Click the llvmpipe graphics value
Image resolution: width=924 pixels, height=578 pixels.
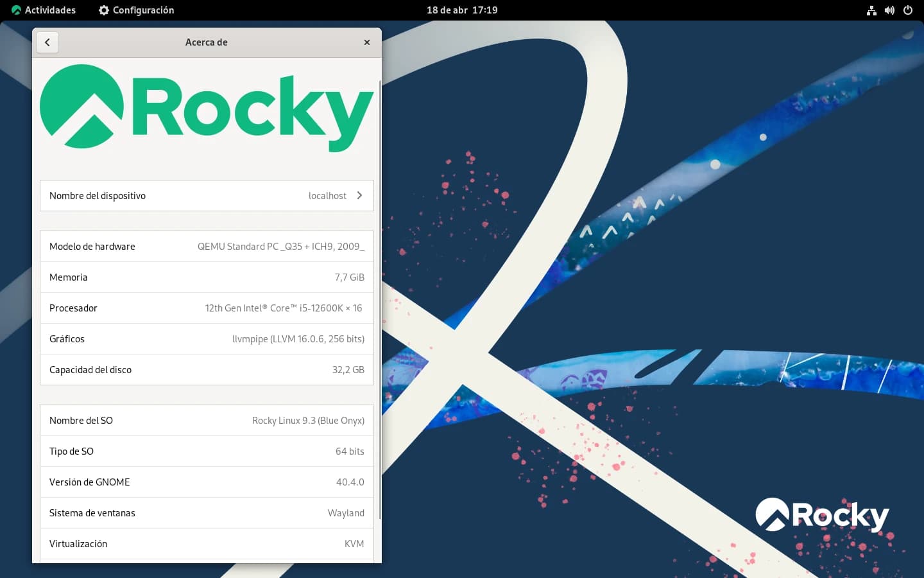point(298,339)
